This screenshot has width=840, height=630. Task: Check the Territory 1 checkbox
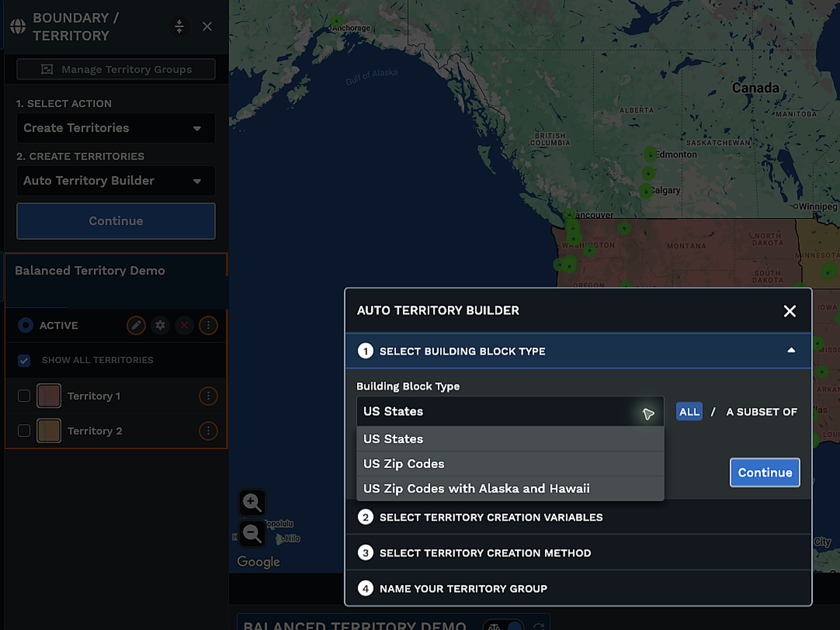click(x=24, y=396)
